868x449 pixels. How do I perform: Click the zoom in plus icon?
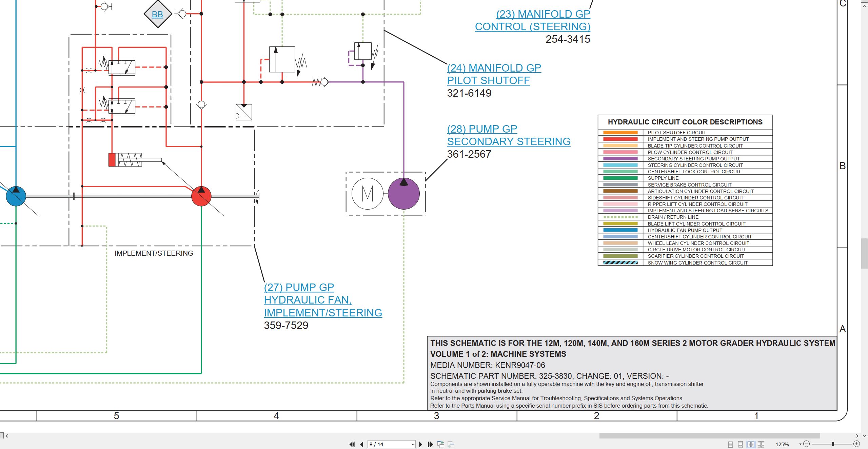click(857, 444)
